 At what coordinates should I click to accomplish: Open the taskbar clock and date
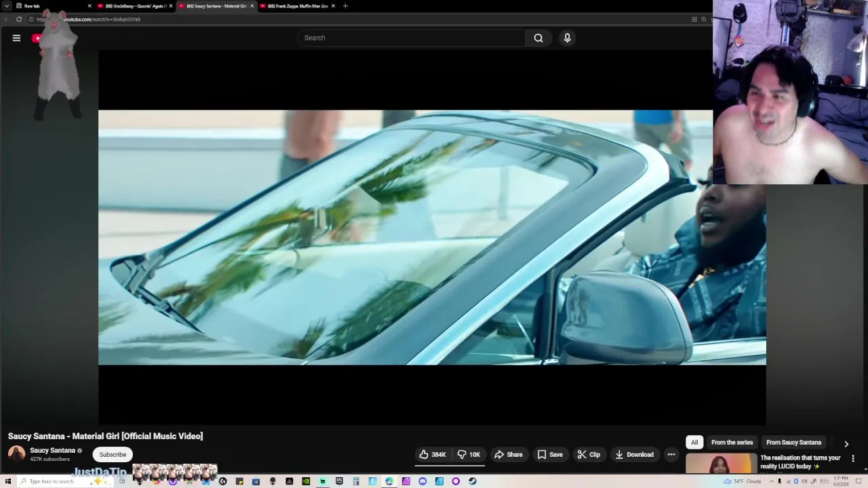(x=841, y=481)
